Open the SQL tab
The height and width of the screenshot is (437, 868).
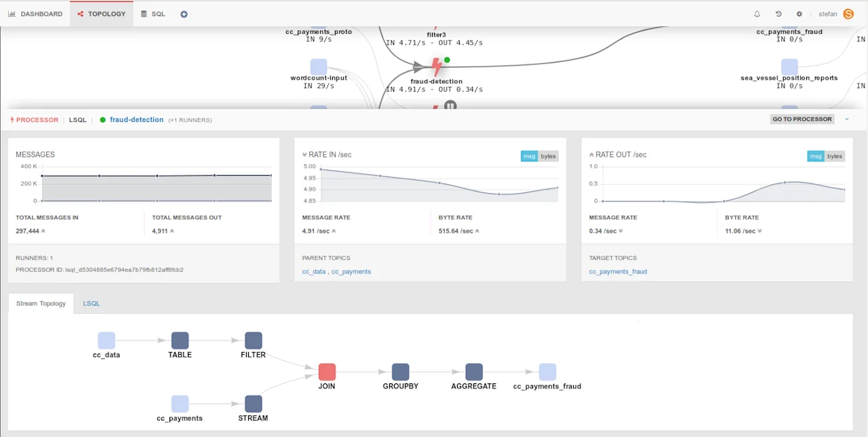pos(153,14)
